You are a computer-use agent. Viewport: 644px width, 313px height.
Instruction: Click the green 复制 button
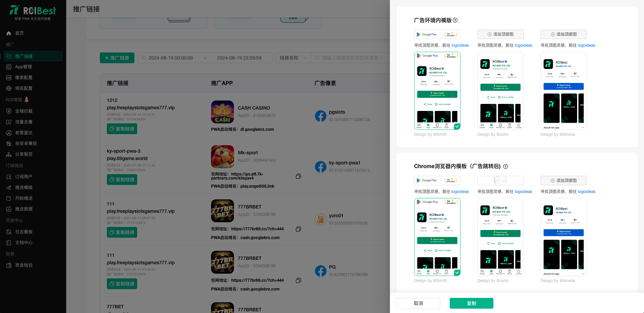[472, 303]
